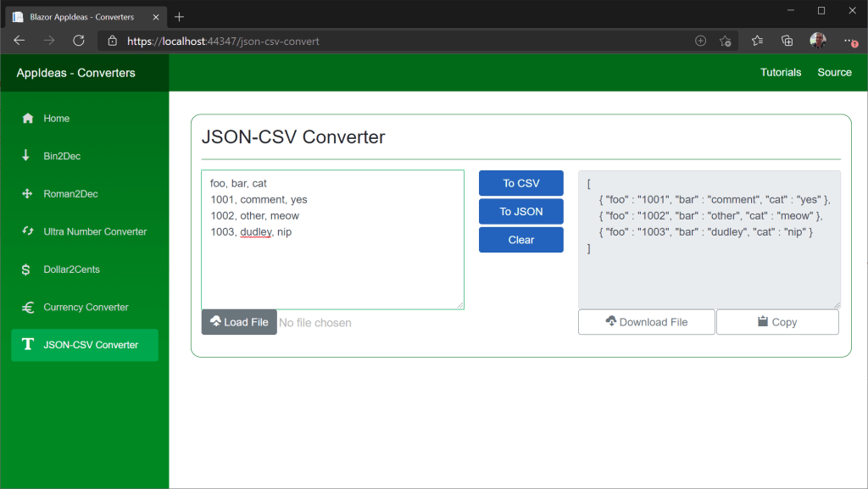Clear the converter fields
Viewport: 868px width, 489px height.
520,240
